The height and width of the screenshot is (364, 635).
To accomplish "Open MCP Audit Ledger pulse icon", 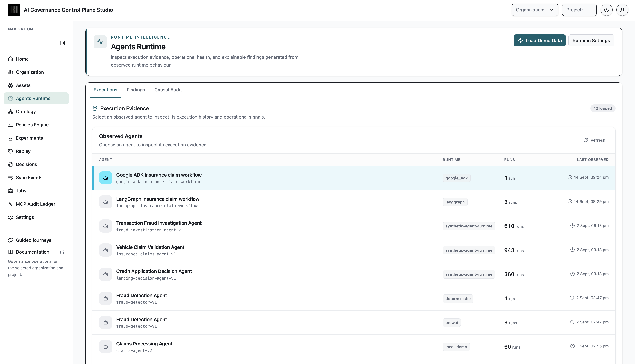I will coord(10,204).
